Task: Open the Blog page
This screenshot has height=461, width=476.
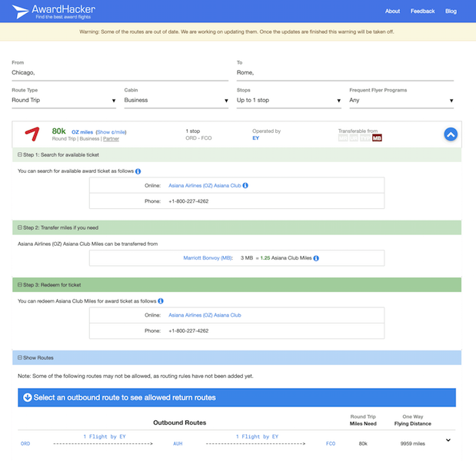Action: (x=451, y=12)
